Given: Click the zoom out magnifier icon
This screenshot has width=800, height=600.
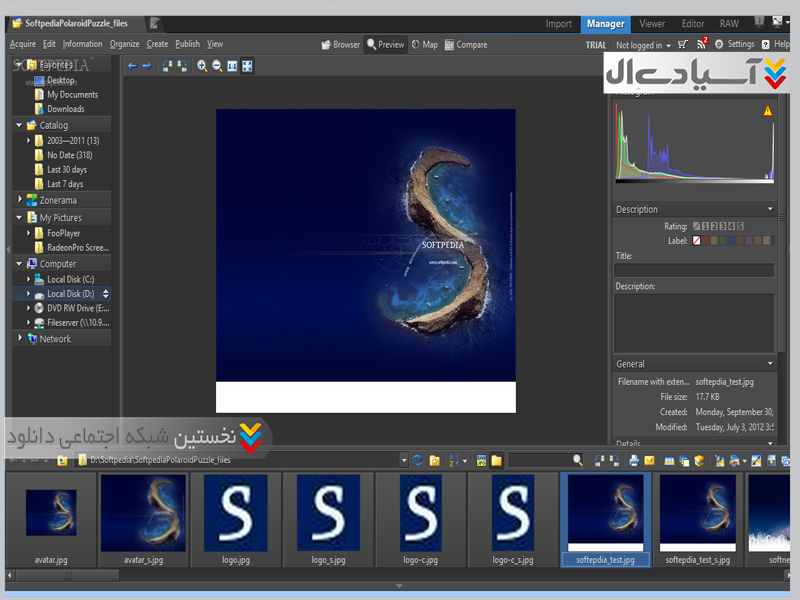Looking at the screenshot, I should click(217, 66).
